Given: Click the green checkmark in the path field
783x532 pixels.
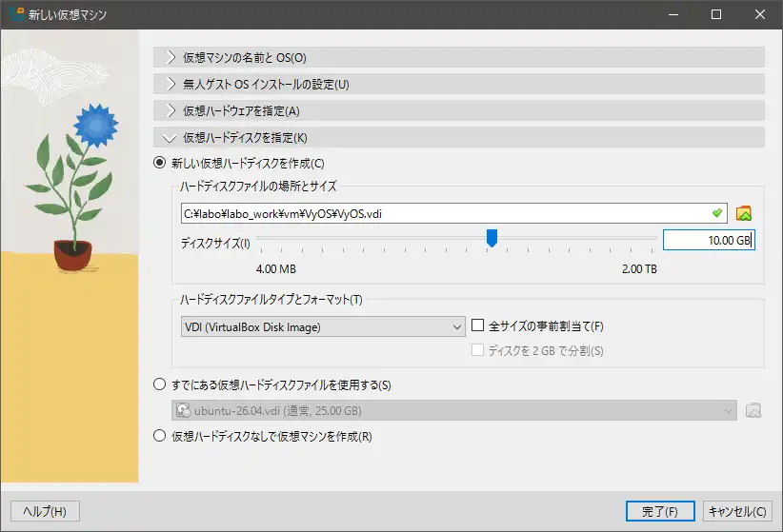Looking at the screenshot, I should tap(717, 213).
